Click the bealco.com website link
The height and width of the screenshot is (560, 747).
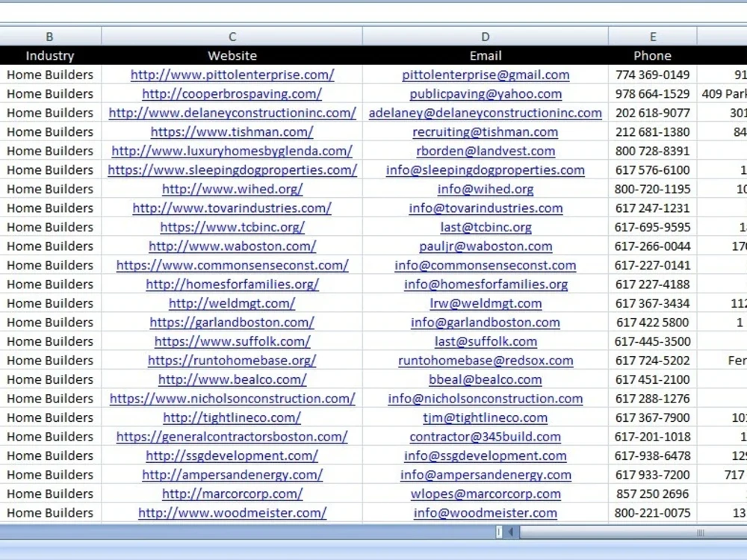click(x=232, y=379)
